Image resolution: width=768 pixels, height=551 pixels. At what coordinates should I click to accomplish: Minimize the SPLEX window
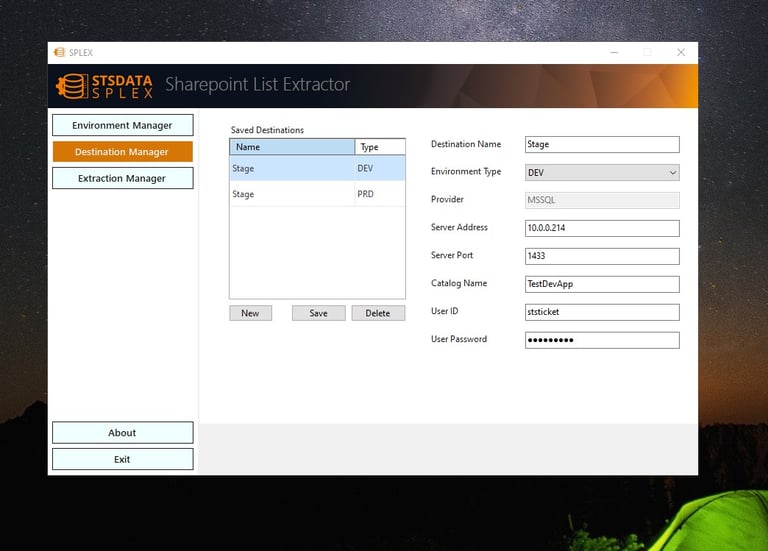pos(614,52)
